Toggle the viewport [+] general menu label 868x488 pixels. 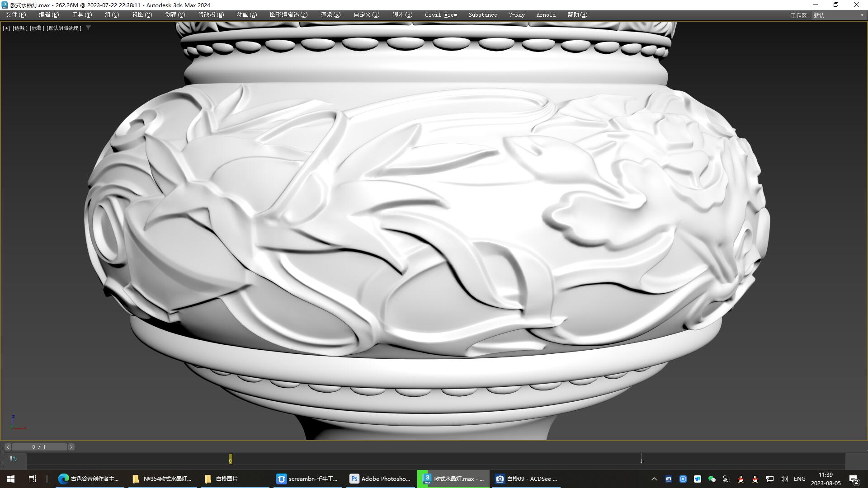click(x=6, y=28)
